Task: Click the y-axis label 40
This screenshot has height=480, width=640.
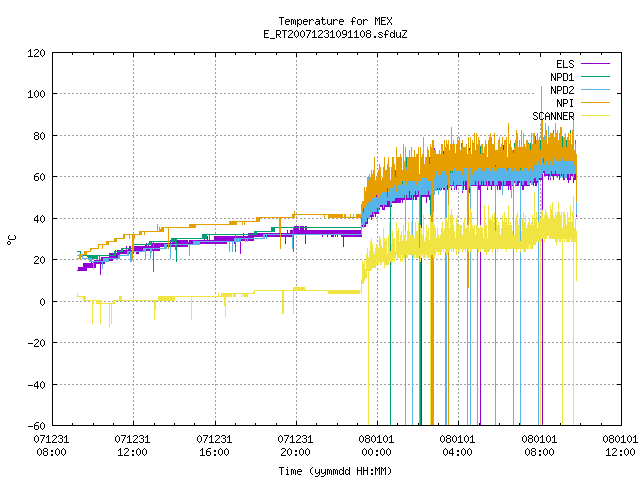Action: (40, 219)
